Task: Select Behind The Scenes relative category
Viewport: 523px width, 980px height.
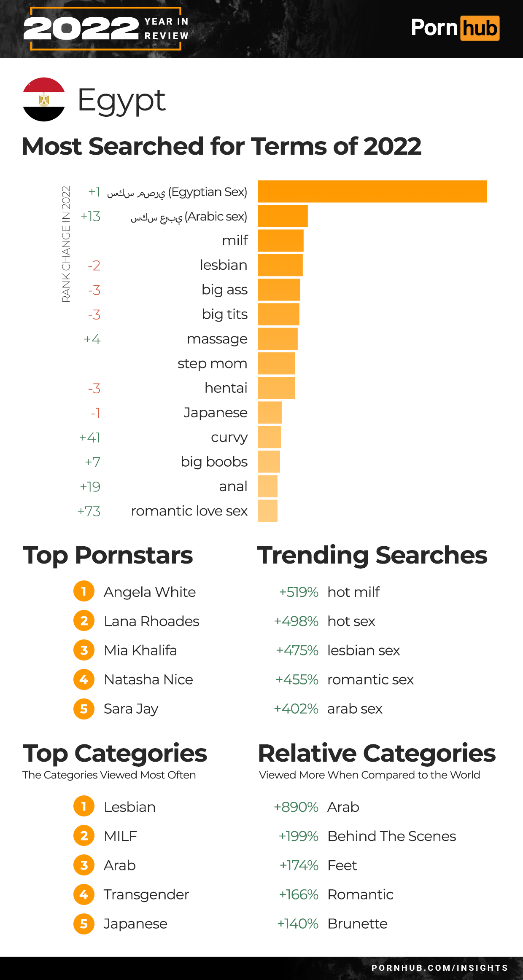Action: [392, 836]
